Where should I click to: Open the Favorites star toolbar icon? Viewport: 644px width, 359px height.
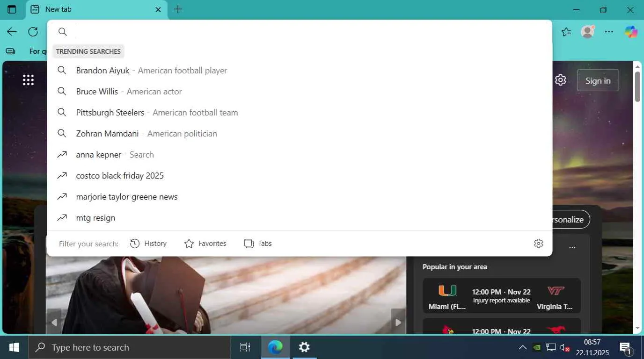(x=566, y=32)
